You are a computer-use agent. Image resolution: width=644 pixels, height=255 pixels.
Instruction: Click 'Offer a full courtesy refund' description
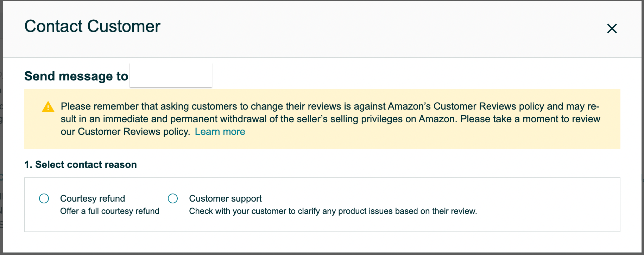[110, 211]
